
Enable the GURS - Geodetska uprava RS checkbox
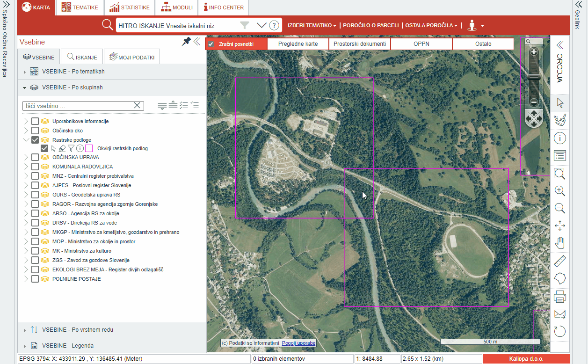pyautogui.click(x=35, y=195)
